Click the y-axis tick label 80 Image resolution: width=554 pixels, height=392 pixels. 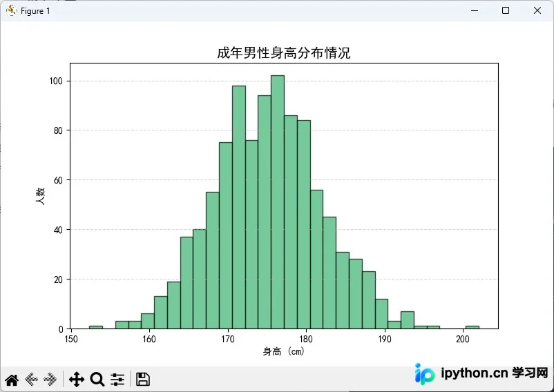[58, 130]
